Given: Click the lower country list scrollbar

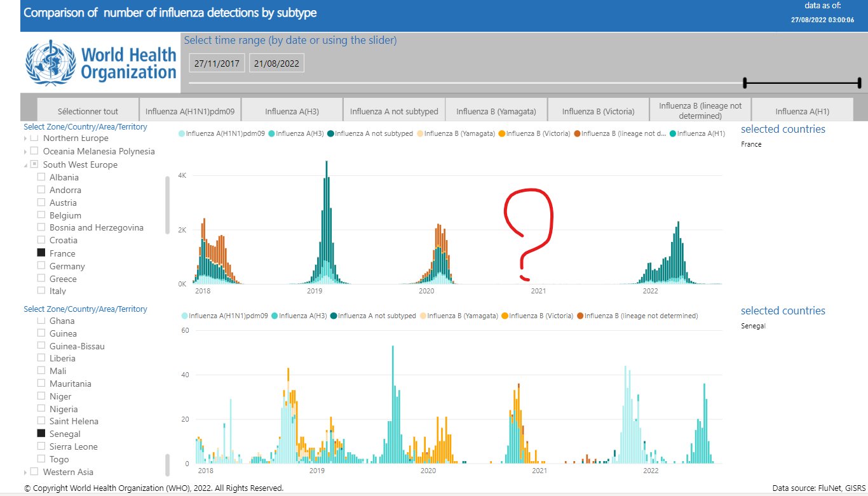Looking at the screenshot, I should [x=168, y=464].
